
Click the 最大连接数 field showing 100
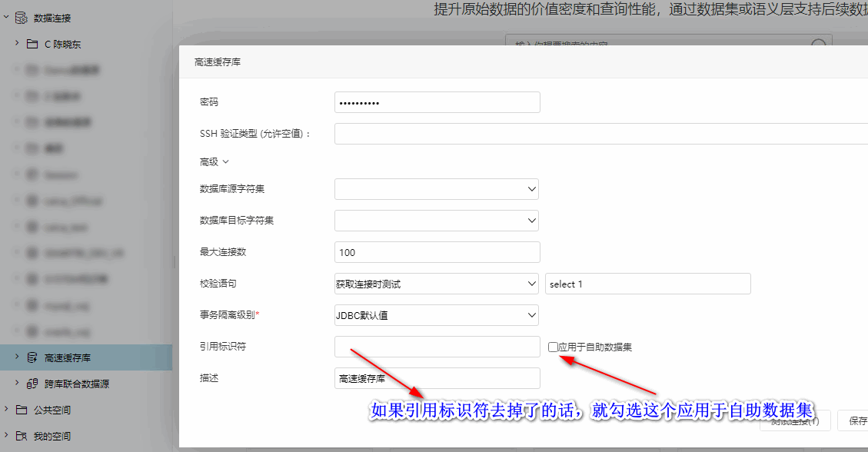pos(437,252)
